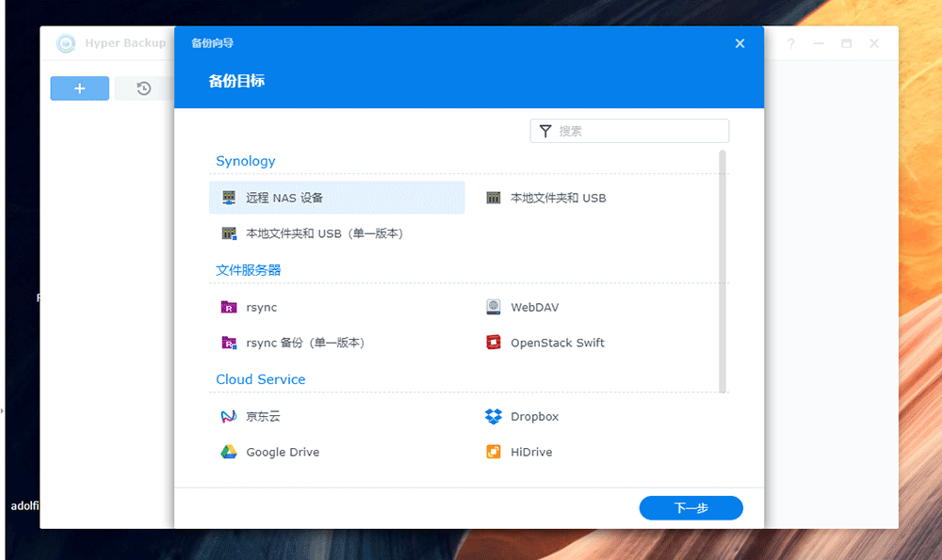Click the 本地文件夹和 USB (单一版本) text

[324, 233]
